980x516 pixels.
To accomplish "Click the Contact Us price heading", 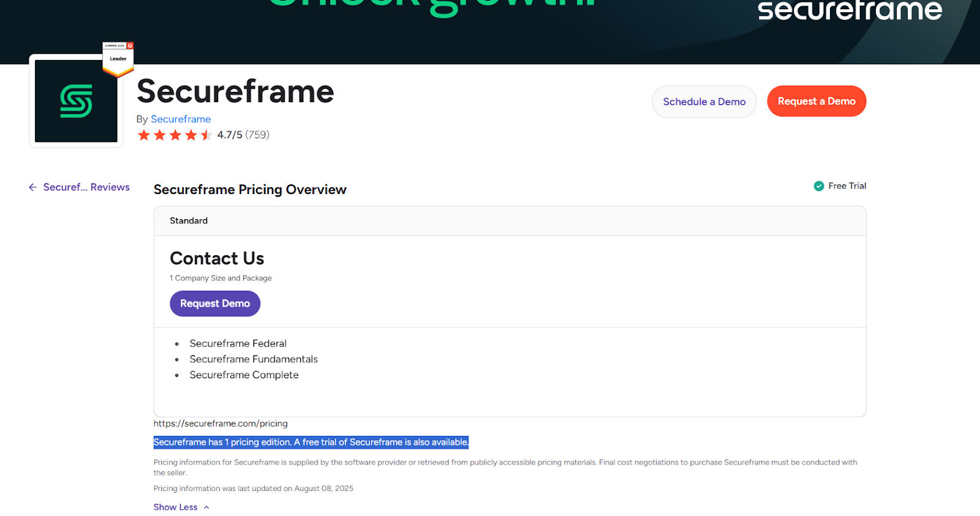I will pos(217,258).
